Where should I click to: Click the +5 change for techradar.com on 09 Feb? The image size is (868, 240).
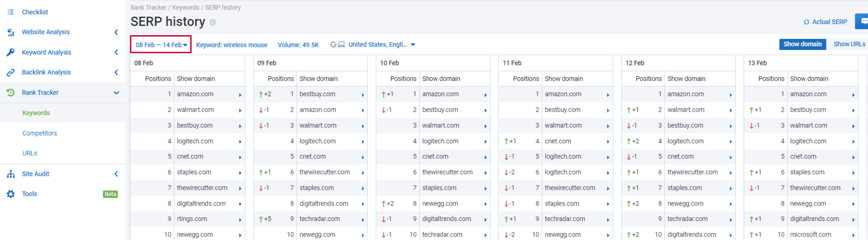(265, 219)
